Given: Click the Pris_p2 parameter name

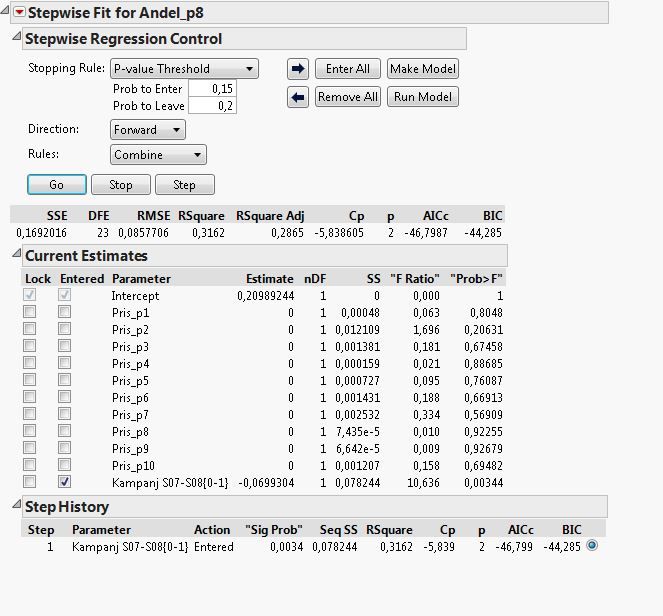Looking at the screenshot, I should click(130, 330).
